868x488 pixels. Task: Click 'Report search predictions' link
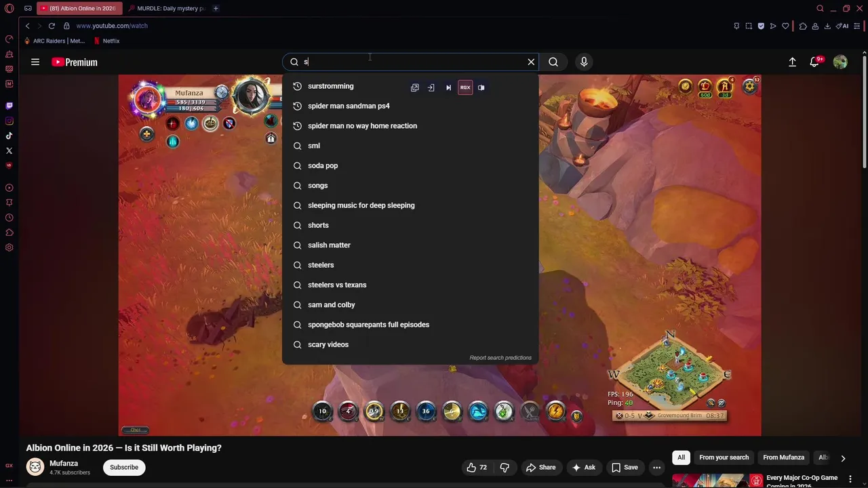pos(500,358)
